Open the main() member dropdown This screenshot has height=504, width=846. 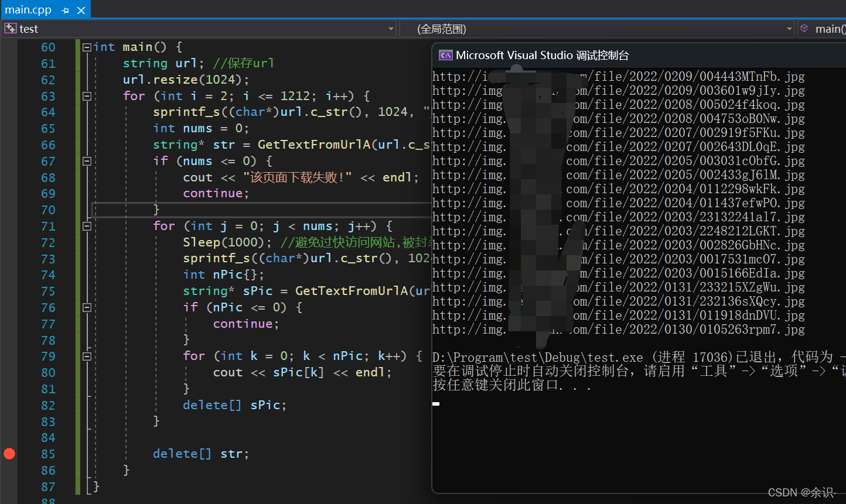coord(823,29)
